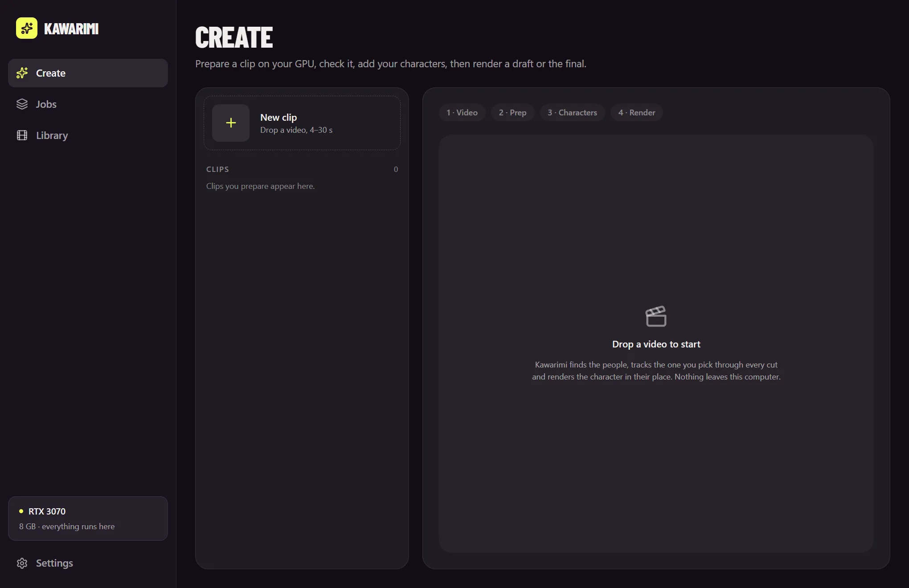909x588 pixels.
Task: Click the 'and renders the character' description line
Action: 656,377
